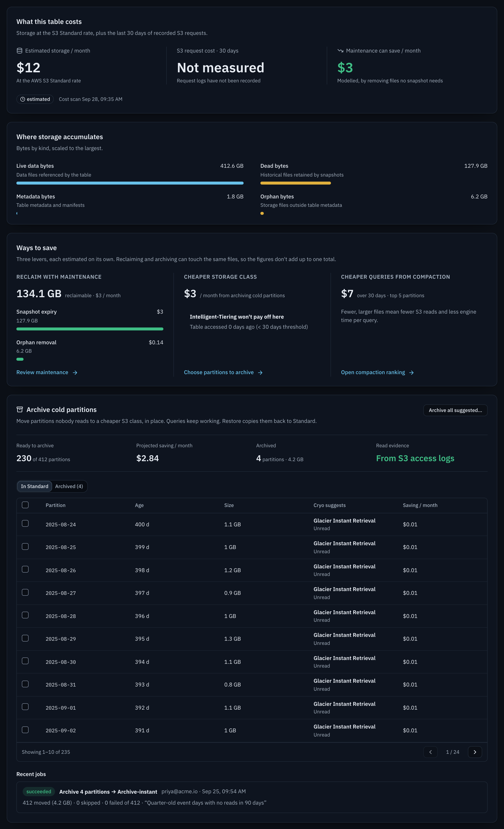Click the 1 / 24 page indicator
The height and width of the screenshot is (829, 504).
coord(453,752)
